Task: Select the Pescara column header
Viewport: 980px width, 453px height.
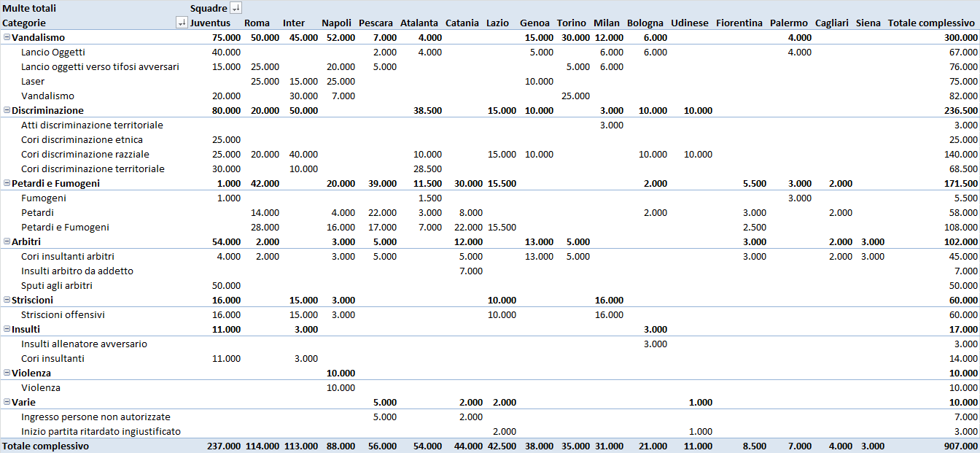Action: [x=376, y=23]
